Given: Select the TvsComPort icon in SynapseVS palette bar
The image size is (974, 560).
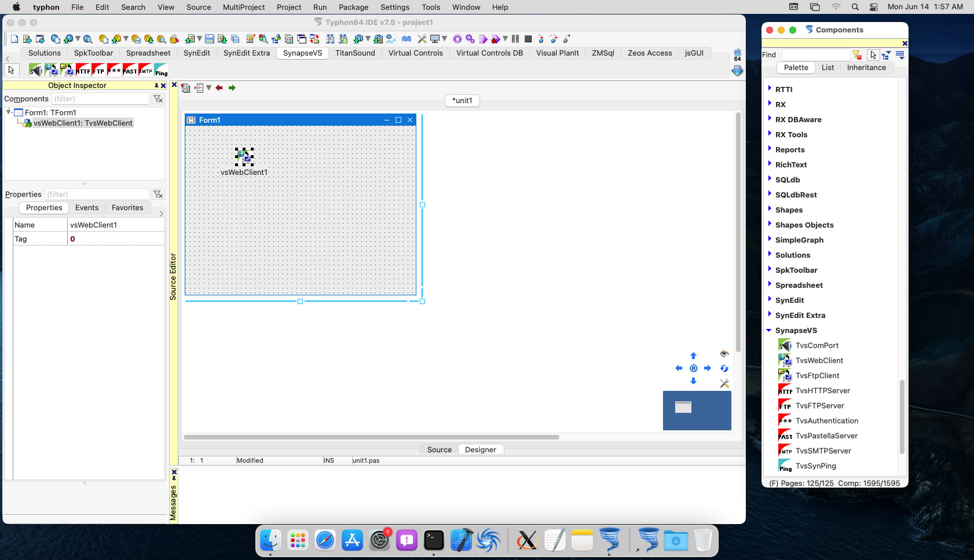Looking at the screenshot, I should pos(35,70).
